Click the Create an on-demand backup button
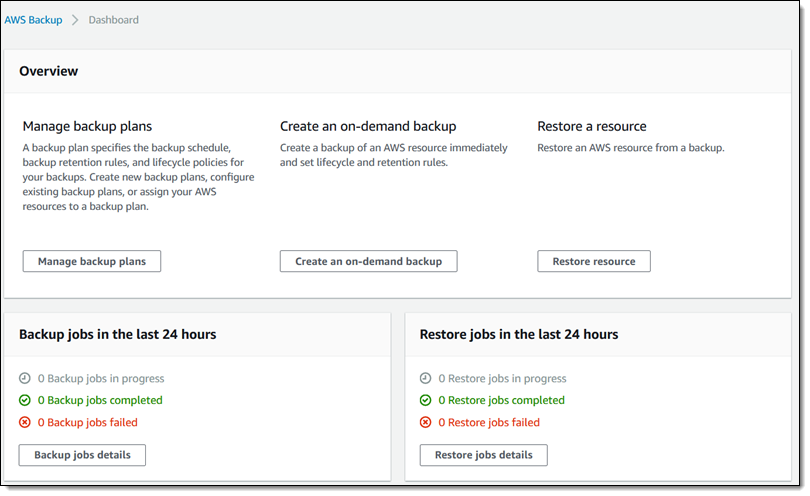810x496 pixels. [x=368, y=261]
